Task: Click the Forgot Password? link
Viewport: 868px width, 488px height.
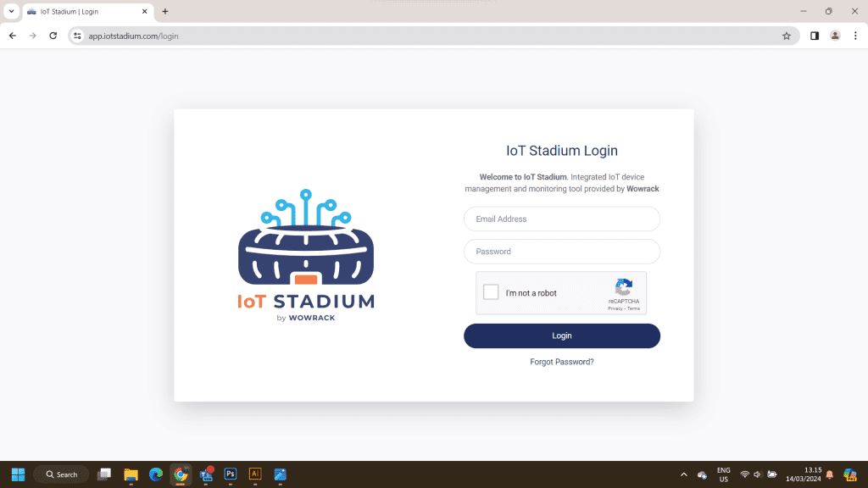Action: (561, 362)
